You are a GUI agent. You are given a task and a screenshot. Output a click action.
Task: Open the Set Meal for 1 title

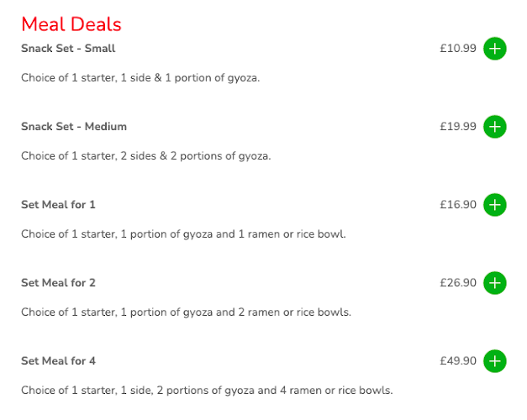click(58, 205)
